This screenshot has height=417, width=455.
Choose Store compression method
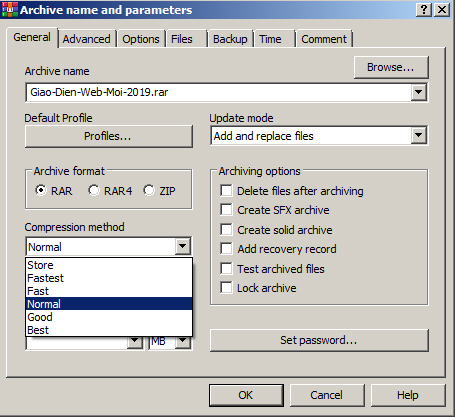pyautogui.click(x=109, y=265)
